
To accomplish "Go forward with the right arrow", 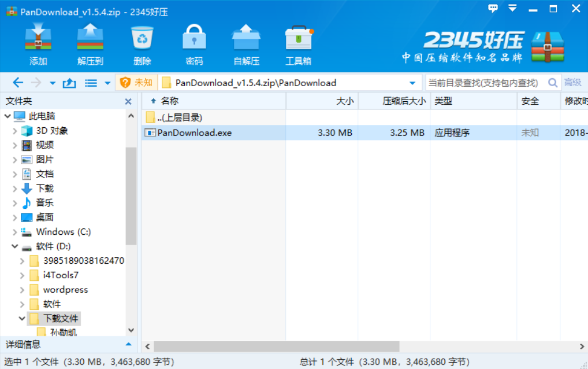I will tap(36, 83).
